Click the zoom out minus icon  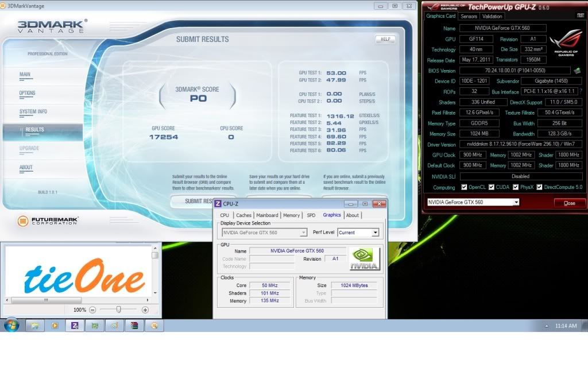(x=92, y=310)
